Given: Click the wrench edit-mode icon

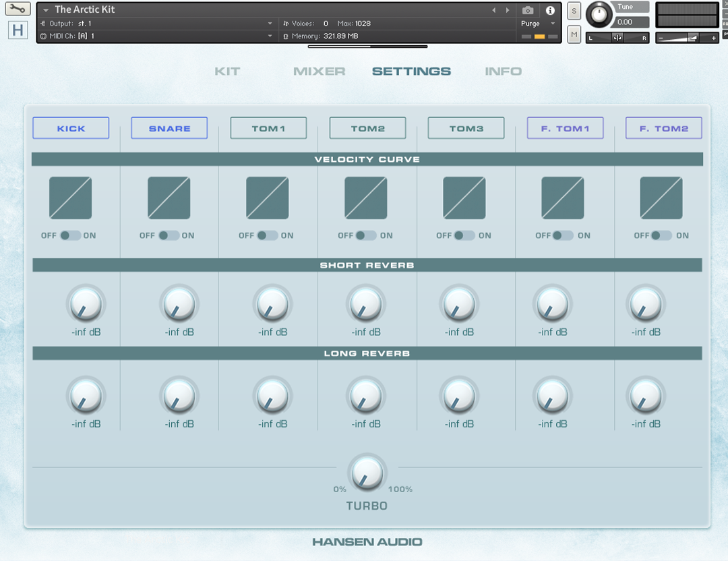Looking at the screenshot, I should pos(18,9).
